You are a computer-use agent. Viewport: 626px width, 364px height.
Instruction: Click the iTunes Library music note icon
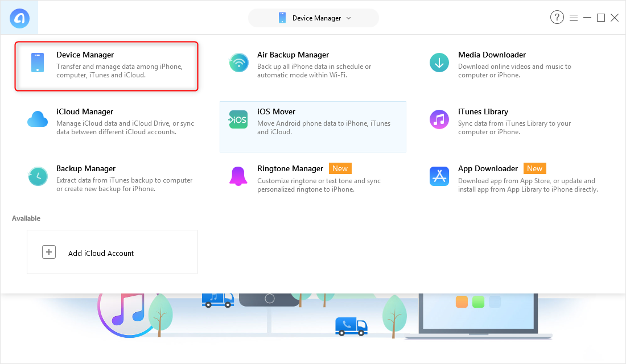point(439,119)
